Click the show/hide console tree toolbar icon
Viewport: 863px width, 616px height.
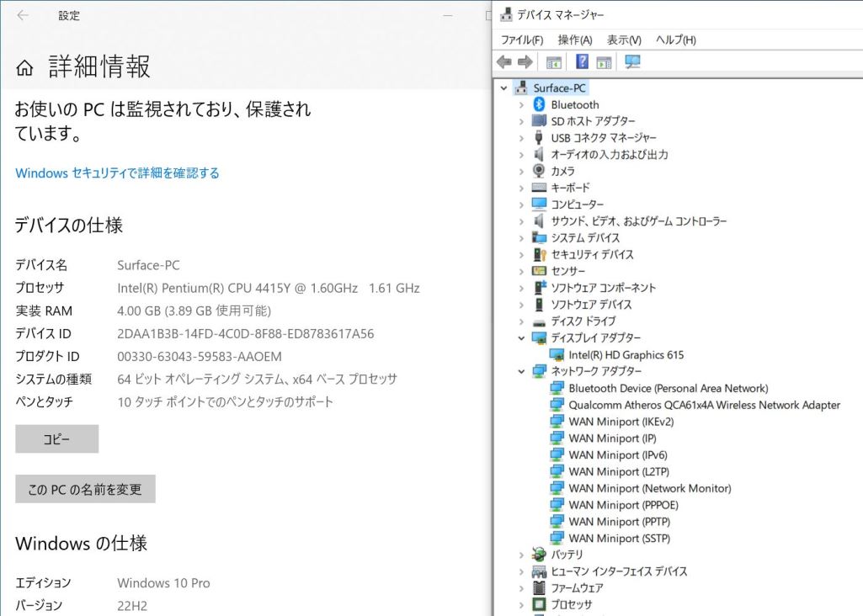tap(553, 62)
